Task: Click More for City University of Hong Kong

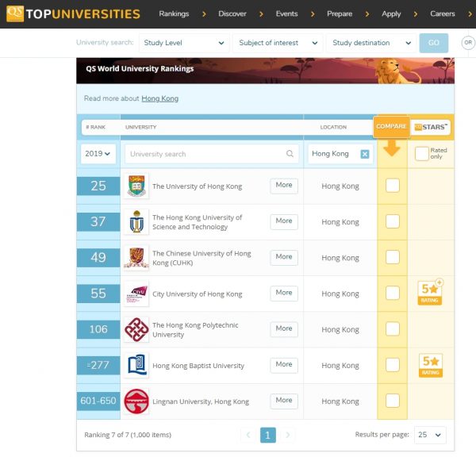Action: point(284,293)
